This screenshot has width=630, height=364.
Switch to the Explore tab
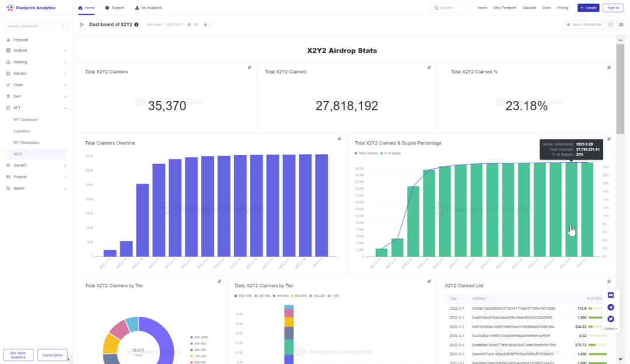point(114,8)
